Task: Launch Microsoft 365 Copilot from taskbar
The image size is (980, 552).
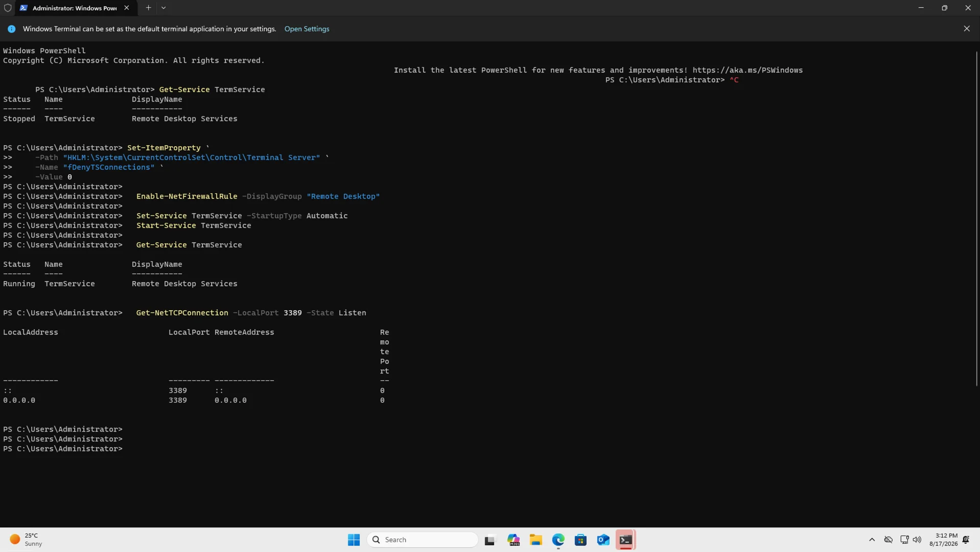Action: click(x=514, y=540)
